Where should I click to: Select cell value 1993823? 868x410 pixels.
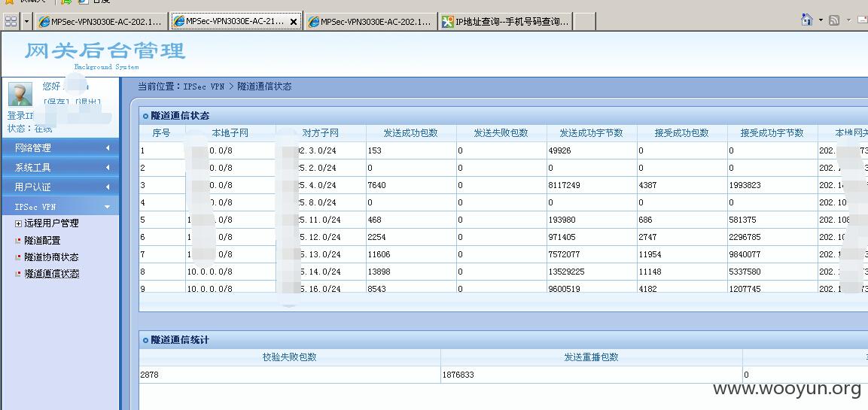pyautogui.click(x=745, y=185)
